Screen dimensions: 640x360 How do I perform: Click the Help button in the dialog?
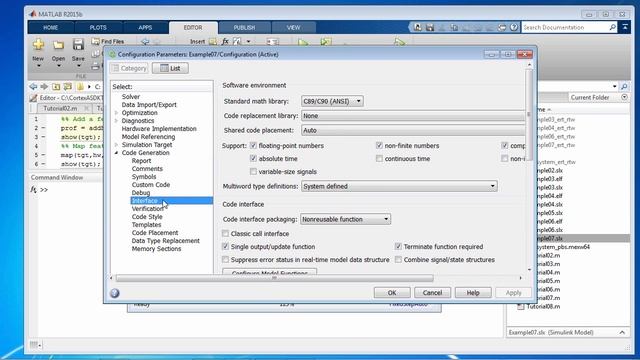point(473,293)
